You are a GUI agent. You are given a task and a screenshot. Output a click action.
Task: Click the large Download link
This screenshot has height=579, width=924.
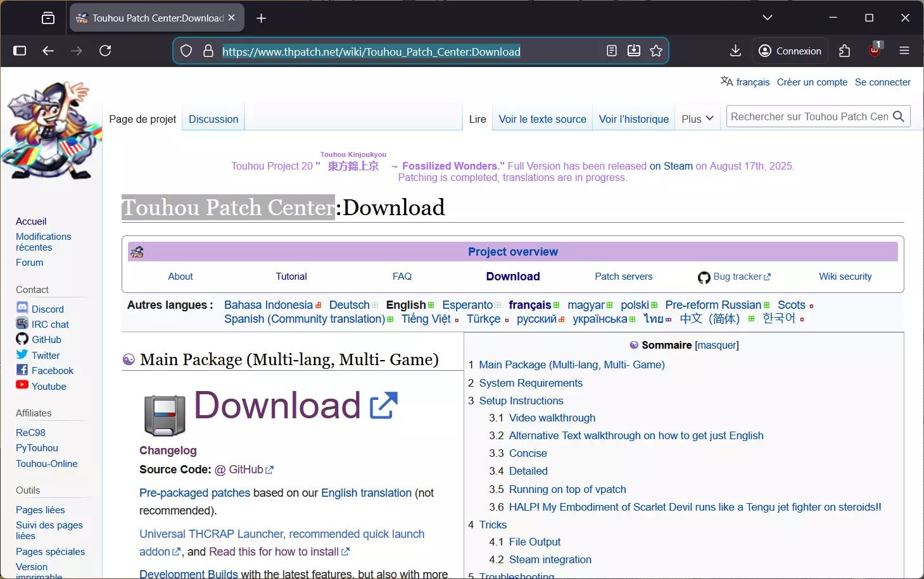pyautogui.click(x=277, y=406)
